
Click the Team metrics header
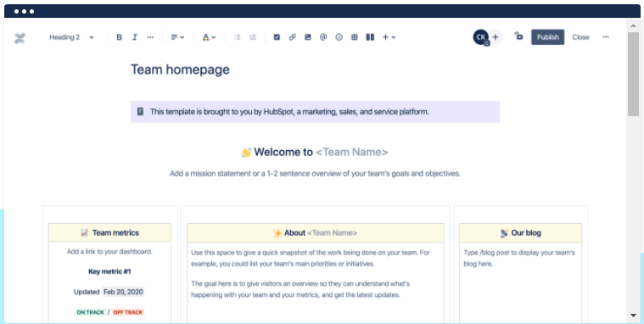(109, 233)
